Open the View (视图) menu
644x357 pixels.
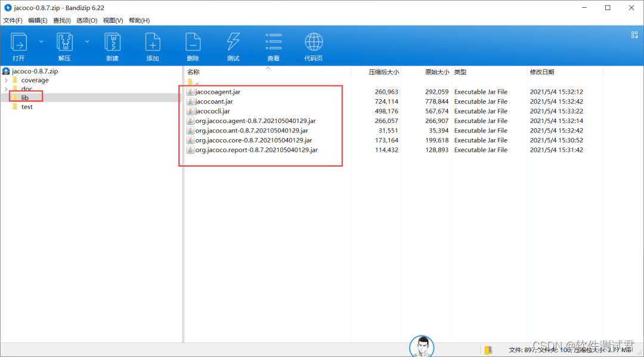coord(113,20)
